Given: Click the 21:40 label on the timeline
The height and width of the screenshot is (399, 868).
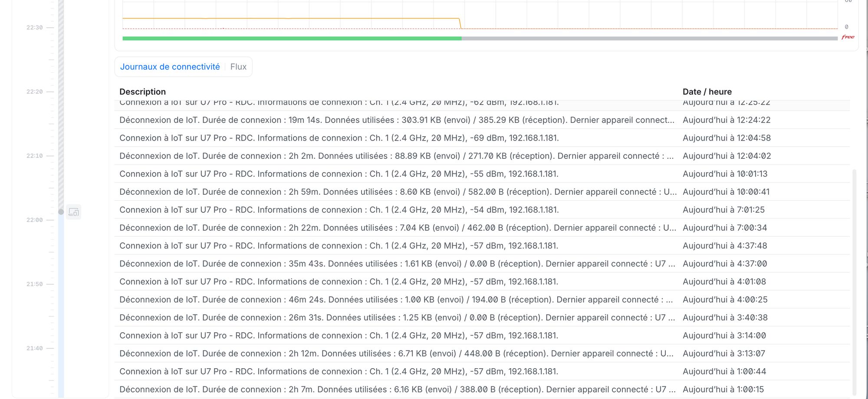Looking at the screenshot, I should pos(34,348).
